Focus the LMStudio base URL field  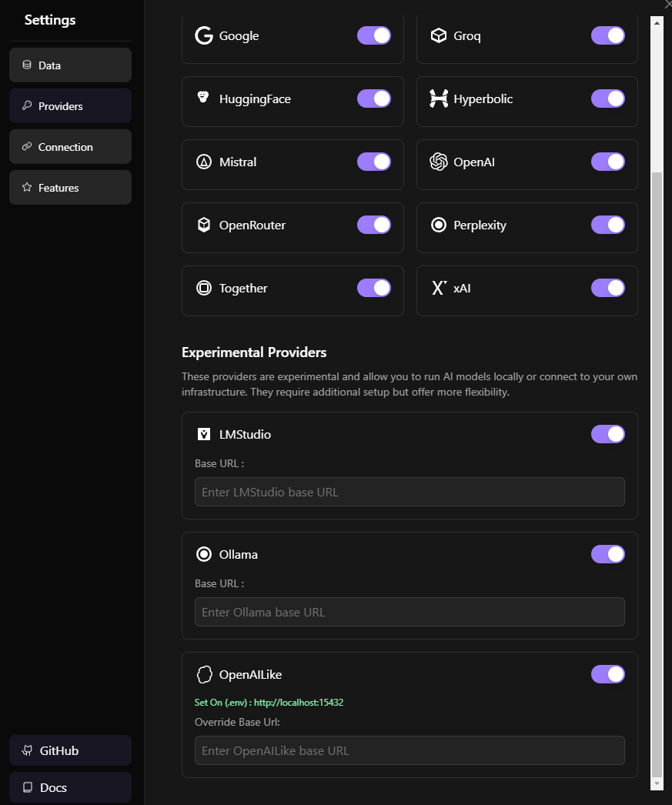(x=410, y=492)
